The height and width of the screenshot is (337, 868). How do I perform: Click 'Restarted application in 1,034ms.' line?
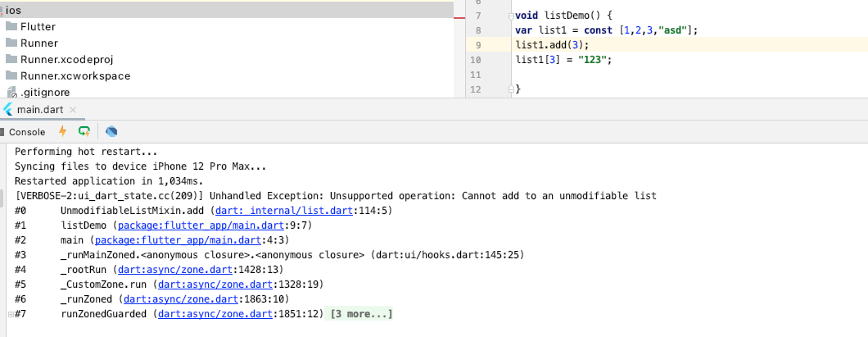pos(109,181)
